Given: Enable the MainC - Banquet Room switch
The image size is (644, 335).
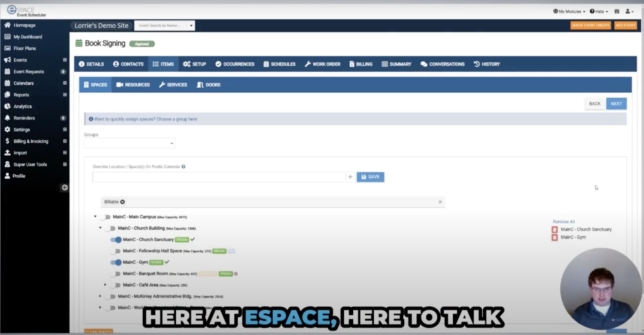Looking at the screenshot, I should 115,274.
